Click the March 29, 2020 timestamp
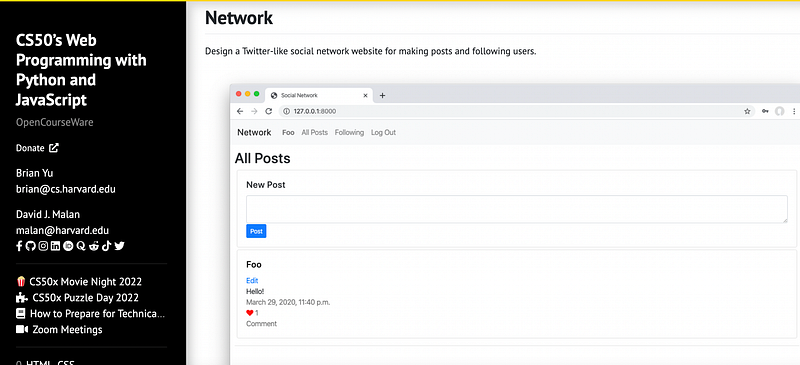The image size is (800, 365). (x=288, y=302)
